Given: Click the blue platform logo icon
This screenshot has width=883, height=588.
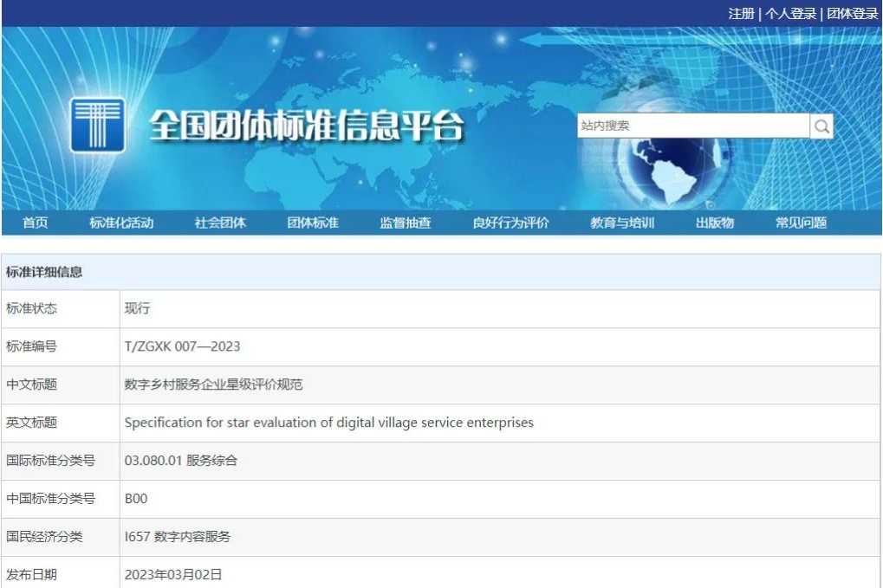Looking at the screenshot, I should (x=97, y=126).
